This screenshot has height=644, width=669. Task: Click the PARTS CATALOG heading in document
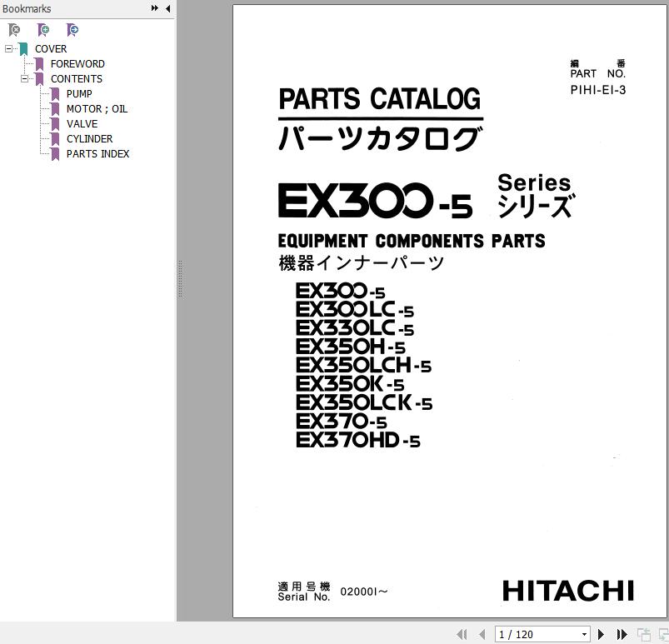(379, 99)
